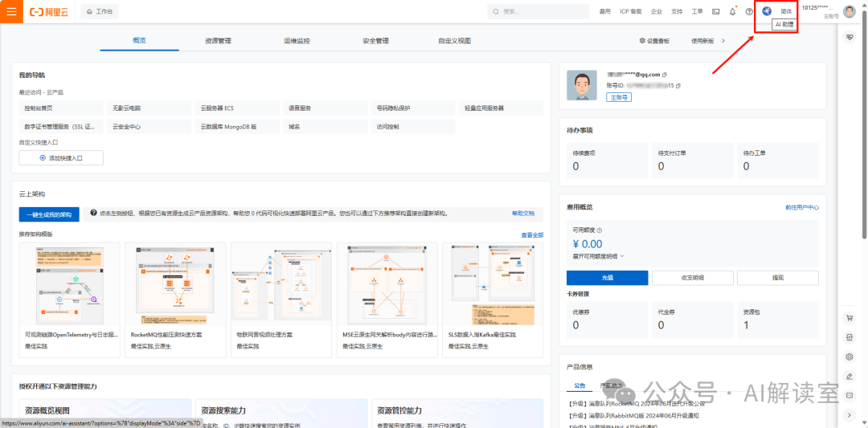Open the MSE云原生网关 template thumbnail
868x428 pixels.
click(x=387, y=284)
